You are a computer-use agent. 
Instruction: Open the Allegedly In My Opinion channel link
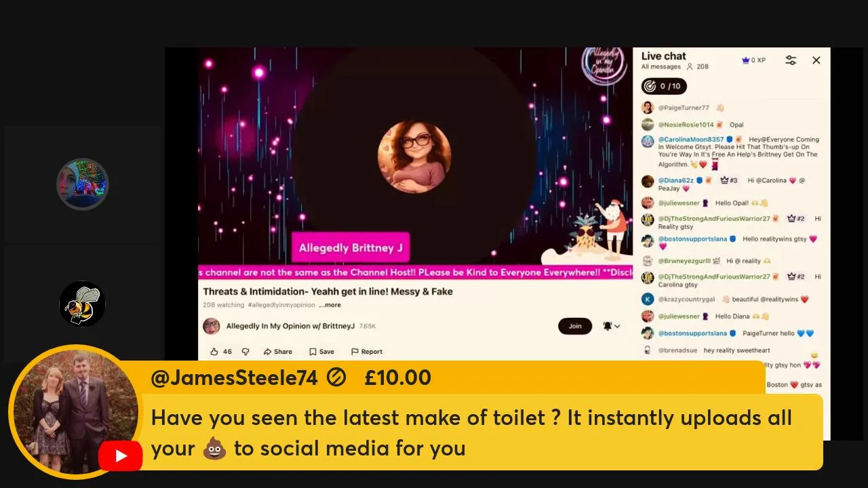[x=290, y=326]
